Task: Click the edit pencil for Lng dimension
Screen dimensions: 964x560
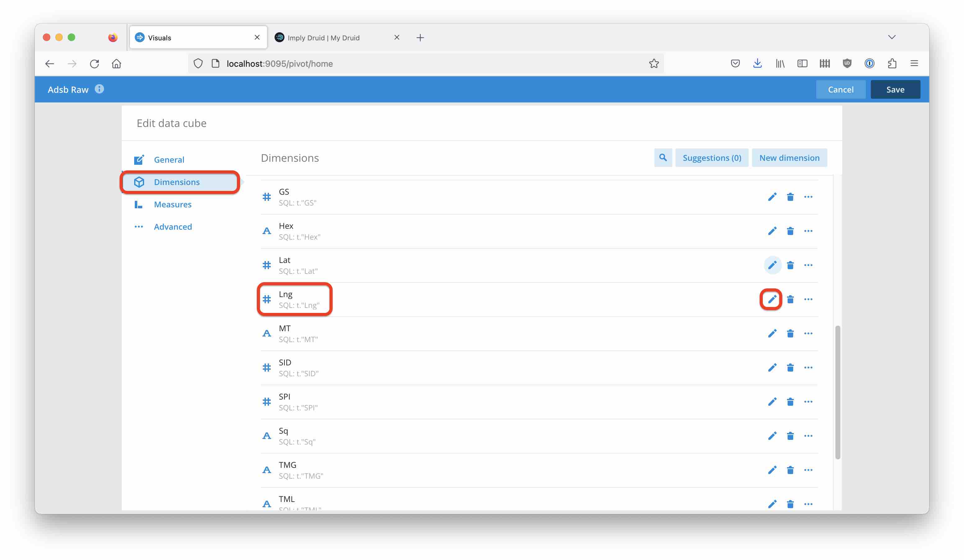Action: (772, 299)
